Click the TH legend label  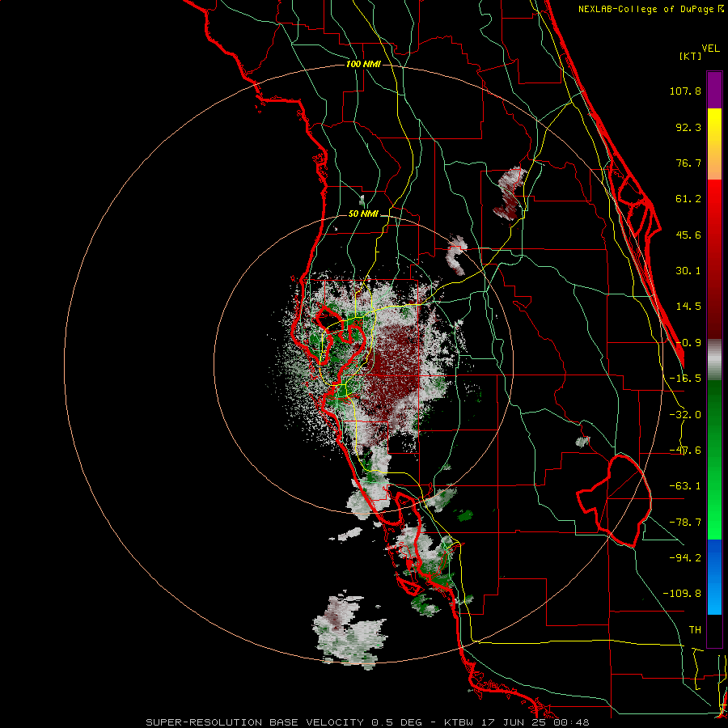coord(695,629)
